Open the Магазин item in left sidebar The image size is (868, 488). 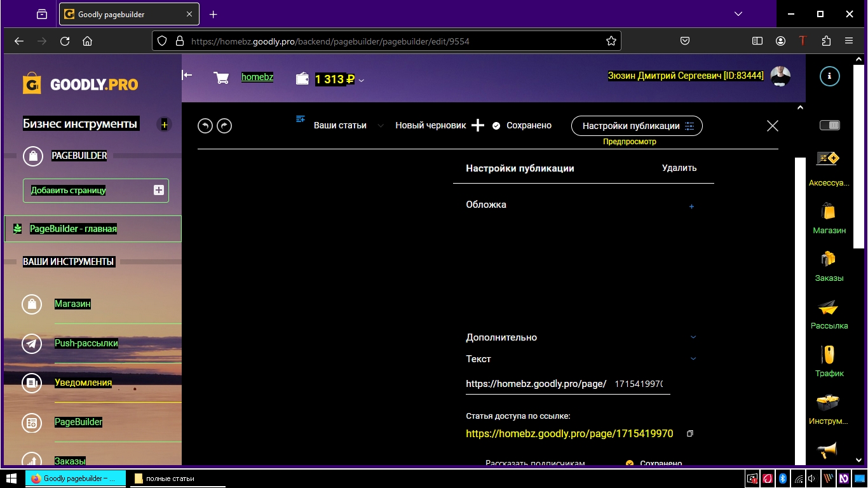coord(72,304)
